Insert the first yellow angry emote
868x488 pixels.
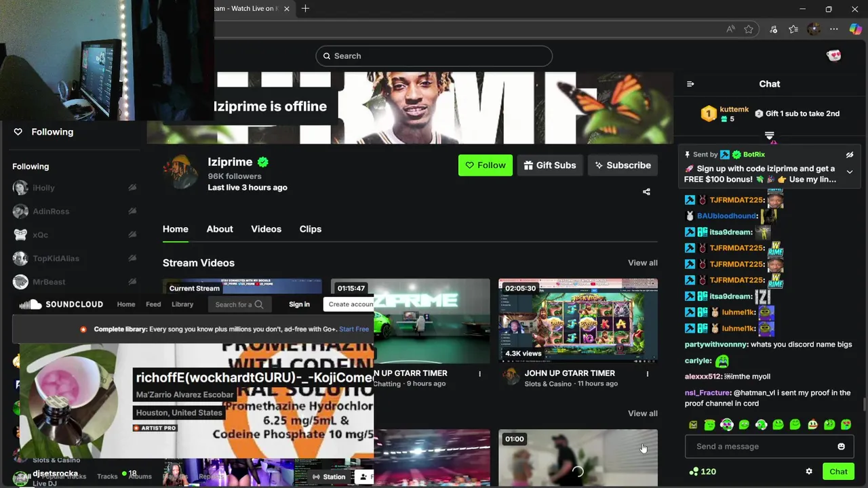(693, 425)
